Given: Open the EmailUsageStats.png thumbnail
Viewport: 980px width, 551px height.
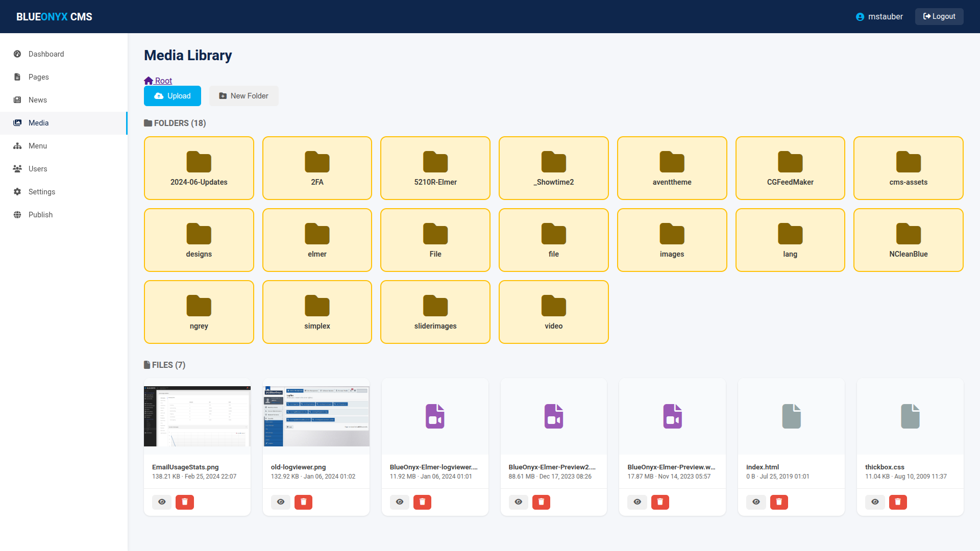Looking at the screenshot, I should point(197,416).
